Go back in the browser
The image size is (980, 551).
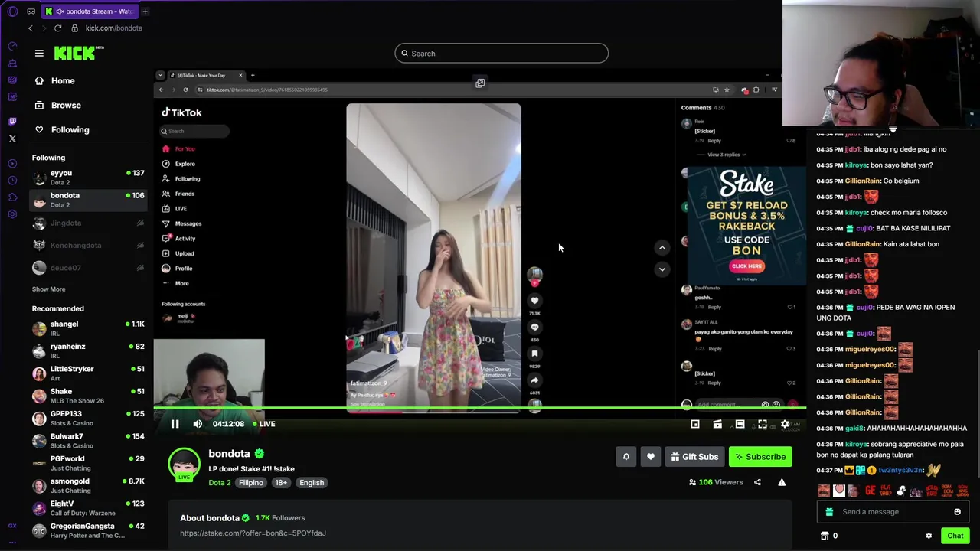(x=31, y=28)
